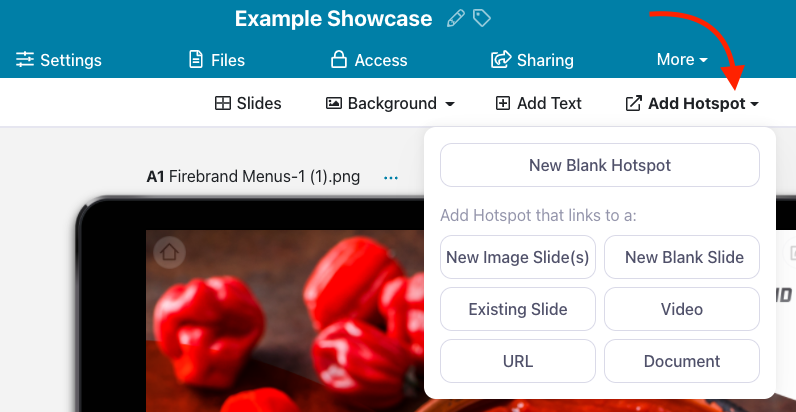The image size is (796, 412).
Task: Expand the Background dropdown
Action: pos(391,103)
